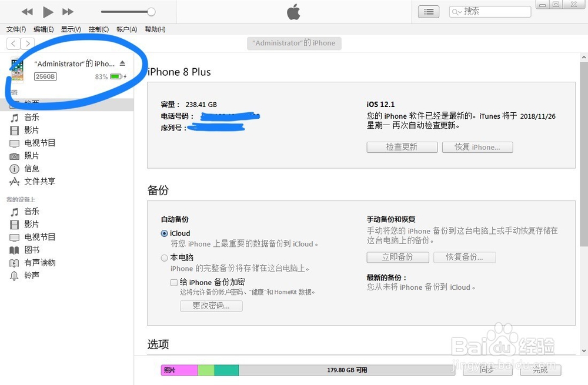The height and width of the screenshot is (385, 588).
Task: Click the teal storage segment
Action: (x=226, y=370)
